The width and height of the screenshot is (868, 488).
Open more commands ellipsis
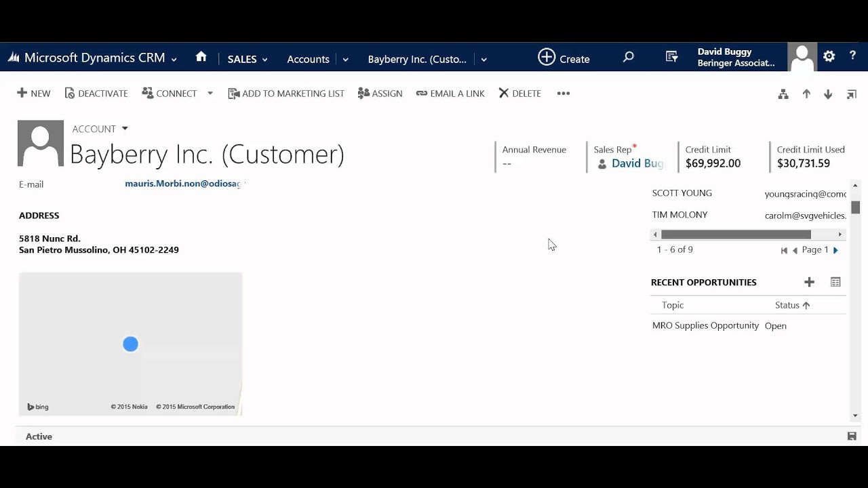564,94
